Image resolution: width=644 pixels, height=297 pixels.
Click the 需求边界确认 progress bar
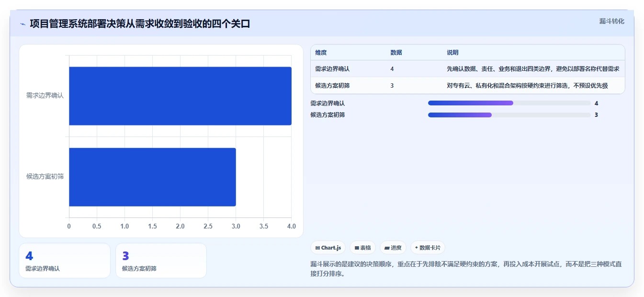pos(509,103)
